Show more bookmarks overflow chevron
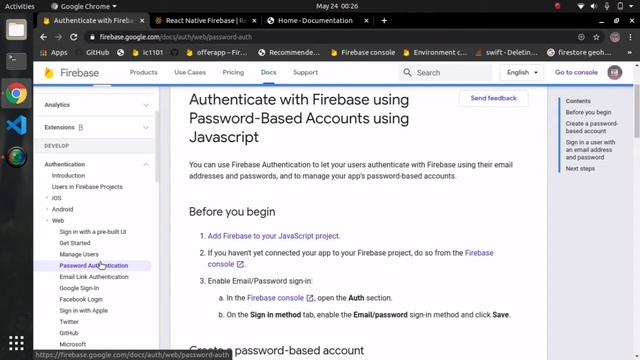 630,52
